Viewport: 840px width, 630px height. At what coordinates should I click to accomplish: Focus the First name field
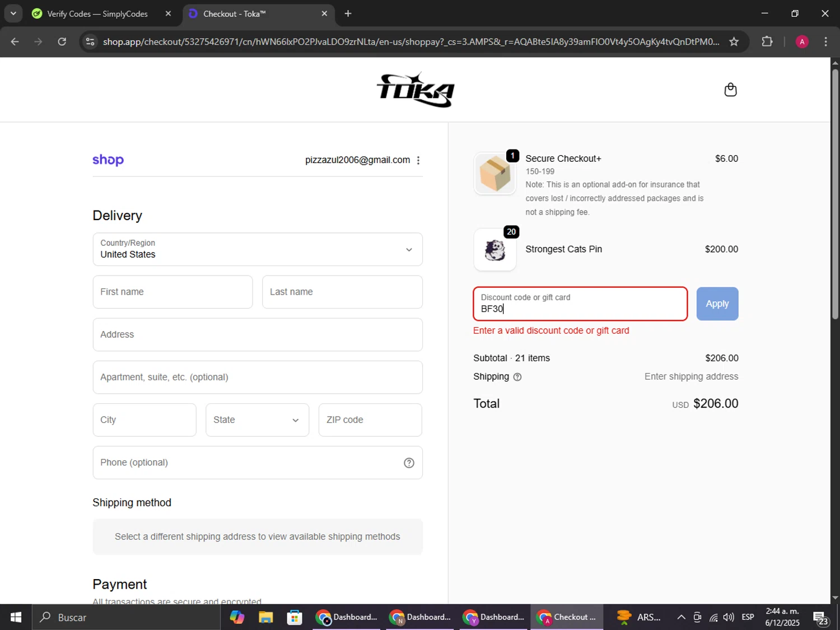(172, 292)
